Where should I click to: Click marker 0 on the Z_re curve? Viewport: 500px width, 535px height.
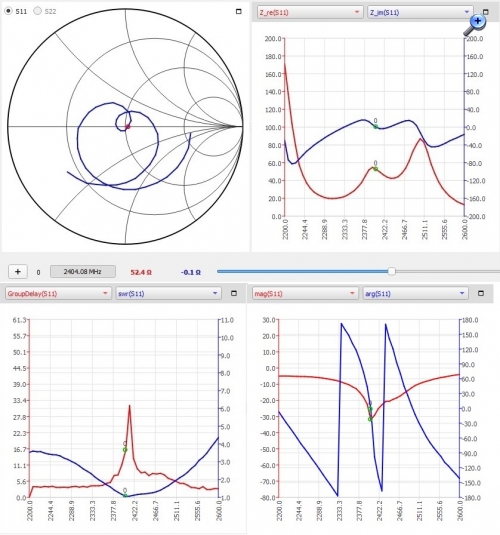[376, 169]
